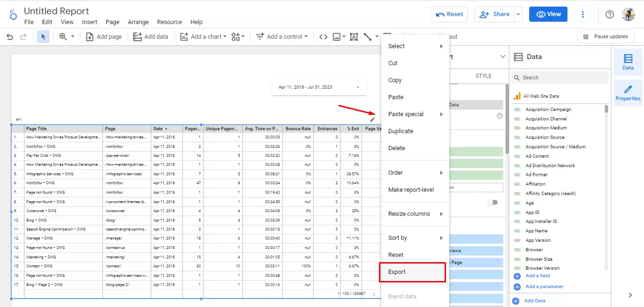Open the Help question mark icon
This screenshot has height=307, width=644.
click(610, 14)
